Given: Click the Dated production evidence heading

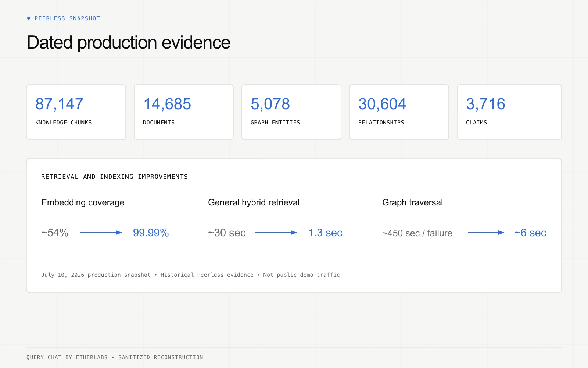Looking at the screenshot, I should pyautogui.click(x=129, y=42).
